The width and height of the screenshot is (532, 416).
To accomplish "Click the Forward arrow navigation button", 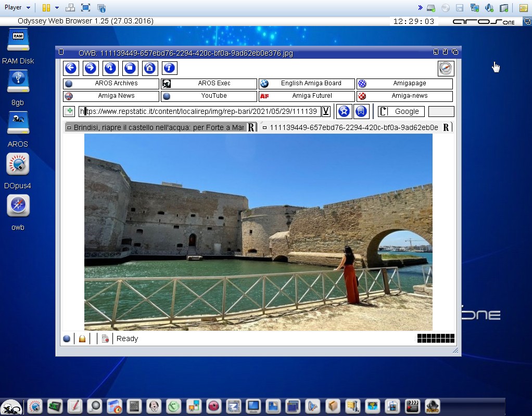I will click(x=91, y=68).
